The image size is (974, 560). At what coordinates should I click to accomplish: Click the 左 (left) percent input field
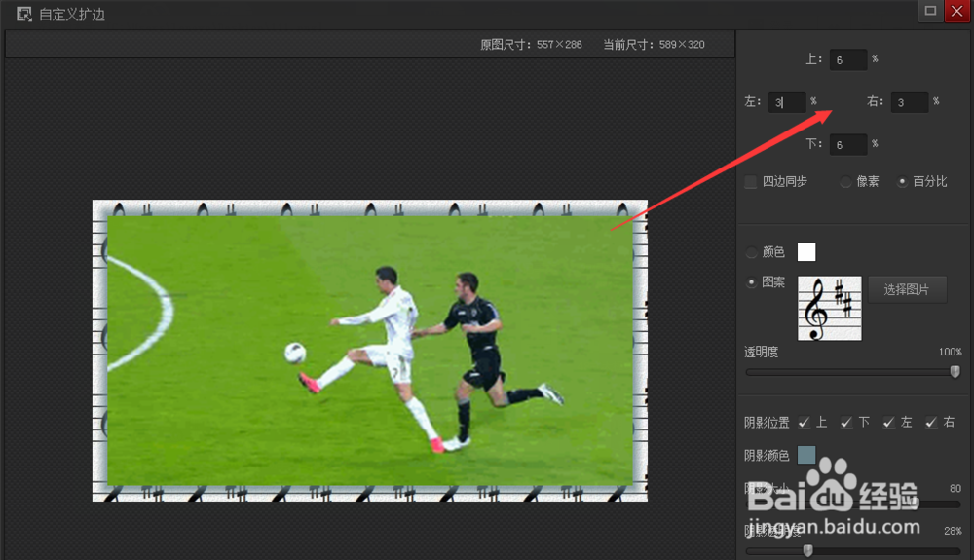click(x=787, y=102)
